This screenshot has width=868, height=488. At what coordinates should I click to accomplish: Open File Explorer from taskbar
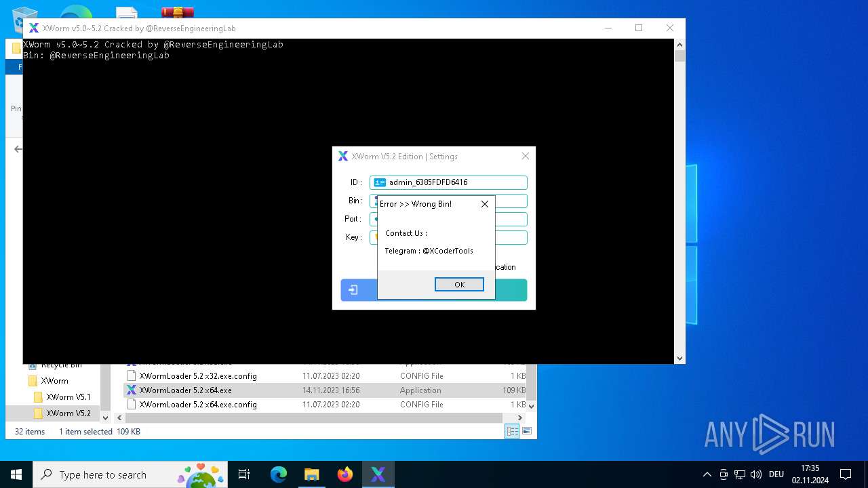pyautogui.click(x=311, y=474)
